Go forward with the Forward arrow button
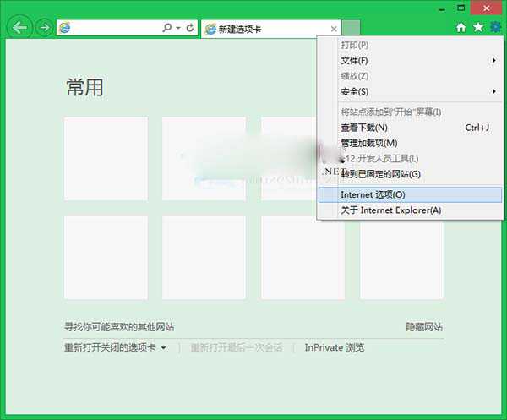 [x=44, y=28]
